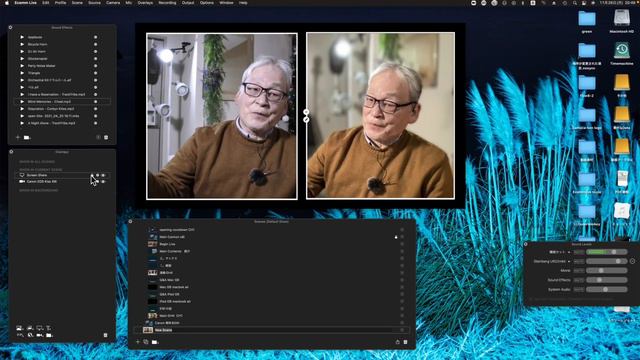
Task: Share the selected scene
Action: (398, 342)
